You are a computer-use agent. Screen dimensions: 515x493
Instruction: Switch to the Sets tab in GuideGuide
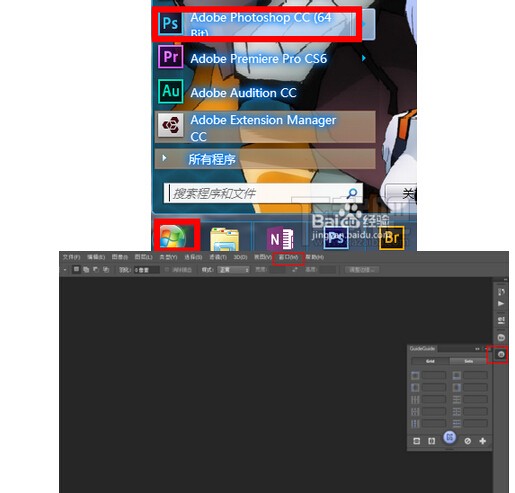pyautogui.click(x=468, y=361)
